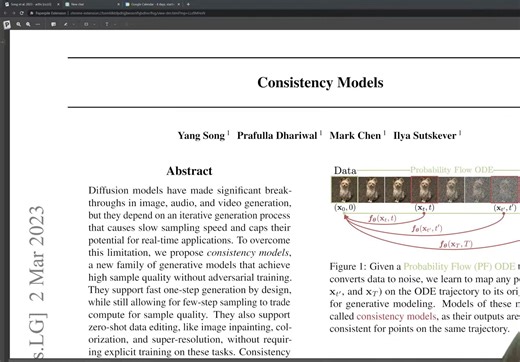The image size is (520, 362).
Task: Click the Probability Flow (PF) ODE link
Action: (x=459, y=266)
